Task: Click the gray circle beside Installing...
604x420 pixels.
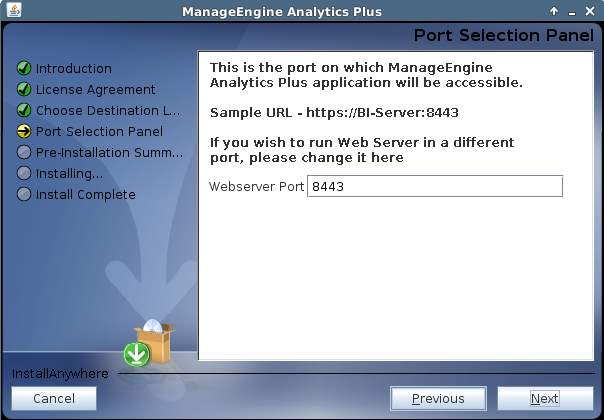Action: coord(24,173)
